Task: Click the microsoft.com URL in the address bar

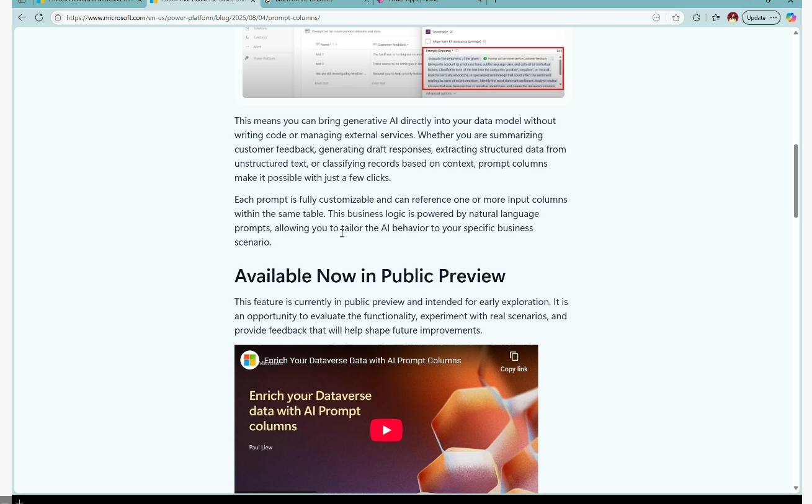Action: click(193, 17)
